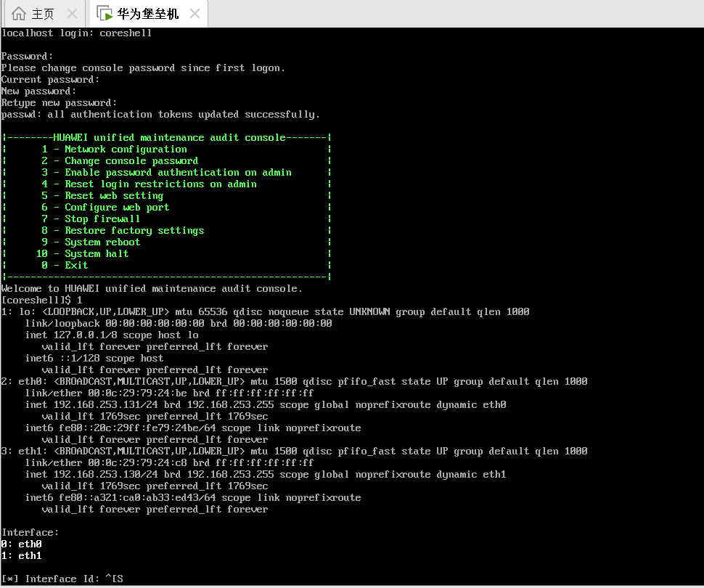
Task: Click '0: eth0' interface option
Action: (22, 544)
